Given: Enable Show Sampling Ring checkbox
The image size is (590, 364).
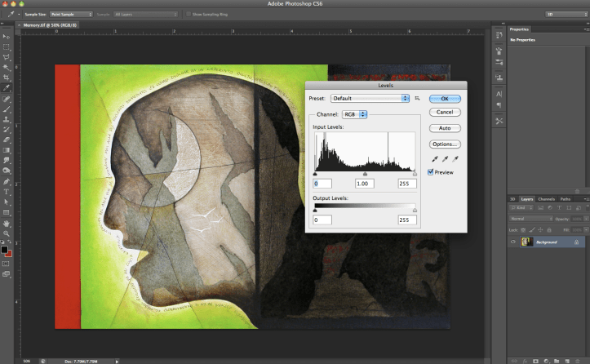Looking at the screenshot, I should [187, 15].
